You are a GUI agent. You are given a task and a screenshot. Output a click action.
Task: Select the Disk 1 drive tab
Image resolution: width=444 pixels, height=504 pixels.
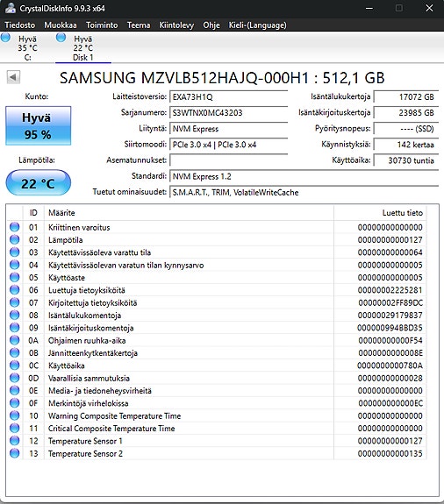point(83,47)
